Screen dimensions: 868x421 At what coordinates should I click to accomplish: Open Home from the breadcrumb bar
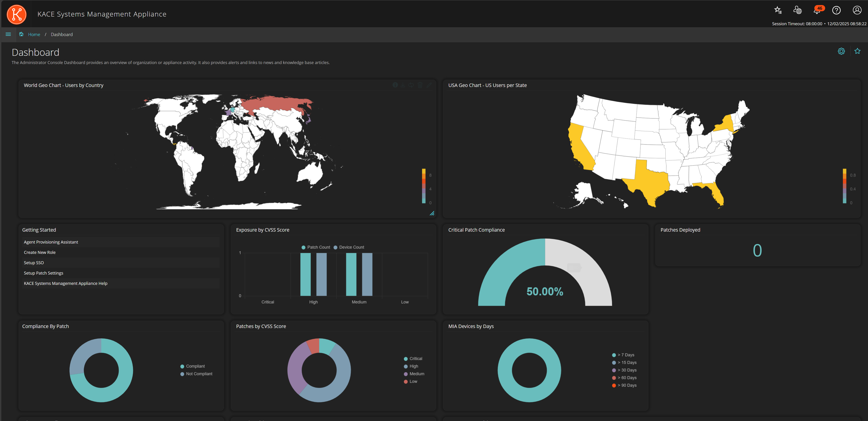(34, 34)
